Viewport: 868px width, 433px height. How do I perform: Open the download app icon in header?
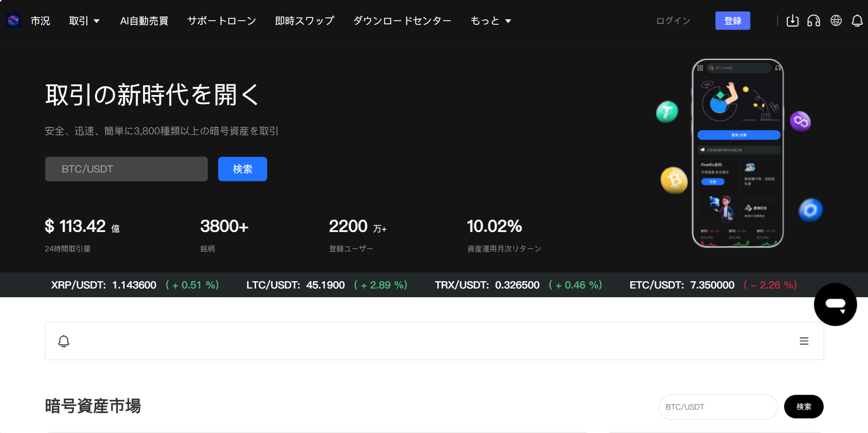point(792,21)
